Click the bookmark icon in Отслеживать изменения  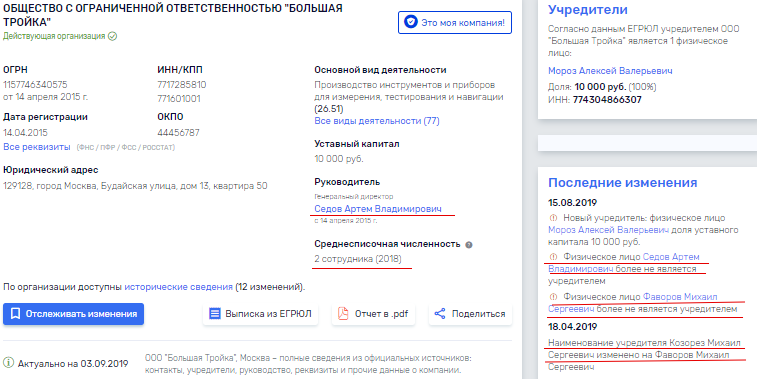pyautogui.click(x=15, y=314)
